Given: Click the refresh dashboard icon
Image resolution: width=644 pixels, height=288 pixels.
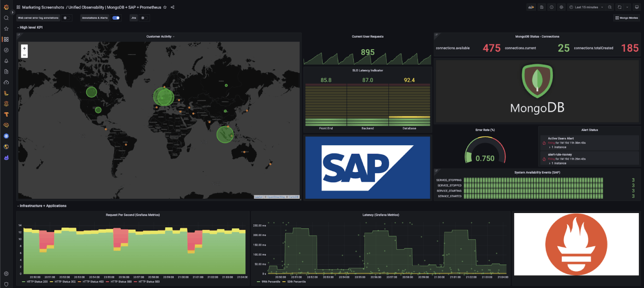Looking at the screenshot, I should [x=619, y=7].
